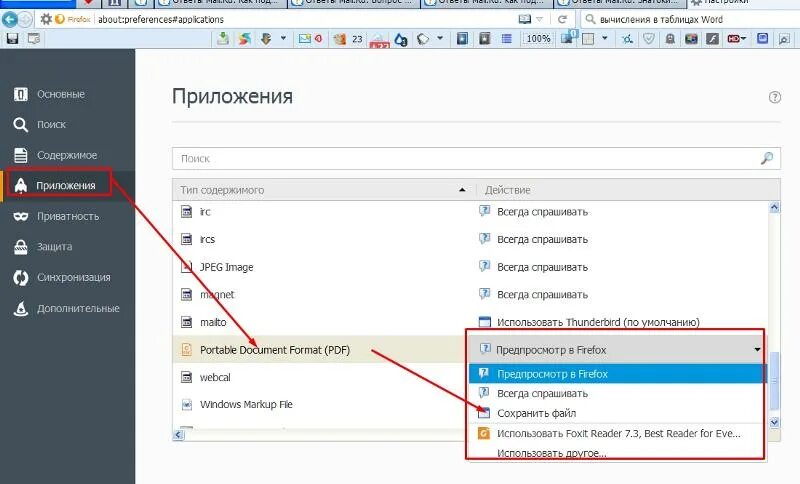
Task: Click the applications Поиск filter field
Action: 476,159
